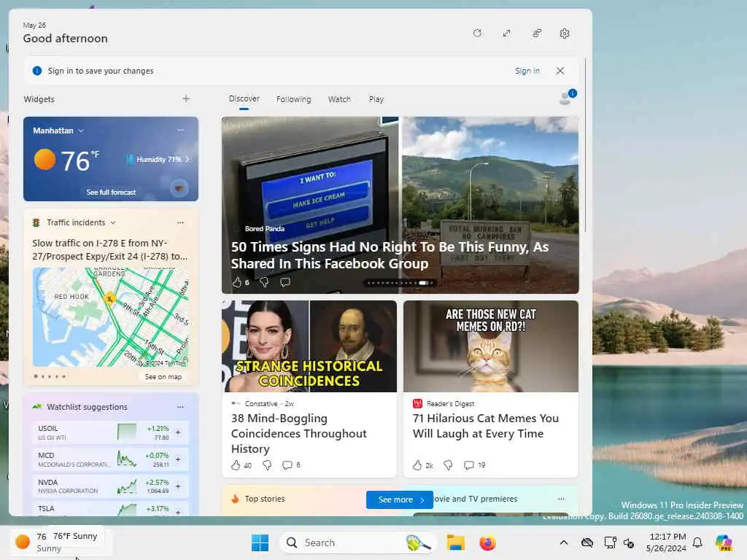Launch Firefox from the taskbar

[x=487, y=542]
